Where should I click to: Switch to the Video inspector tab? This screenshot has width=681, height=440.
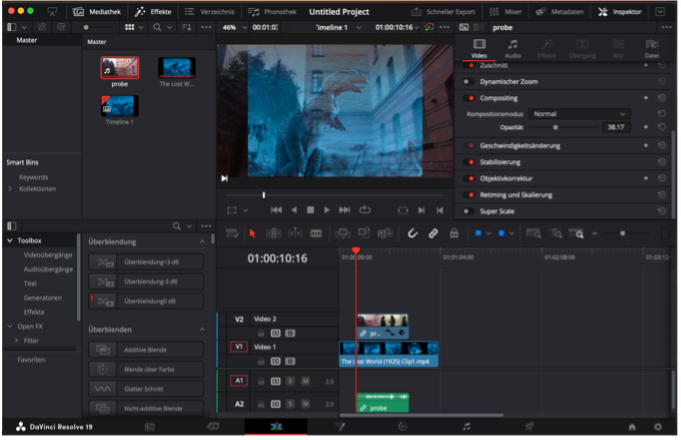[x=479, y=49]
